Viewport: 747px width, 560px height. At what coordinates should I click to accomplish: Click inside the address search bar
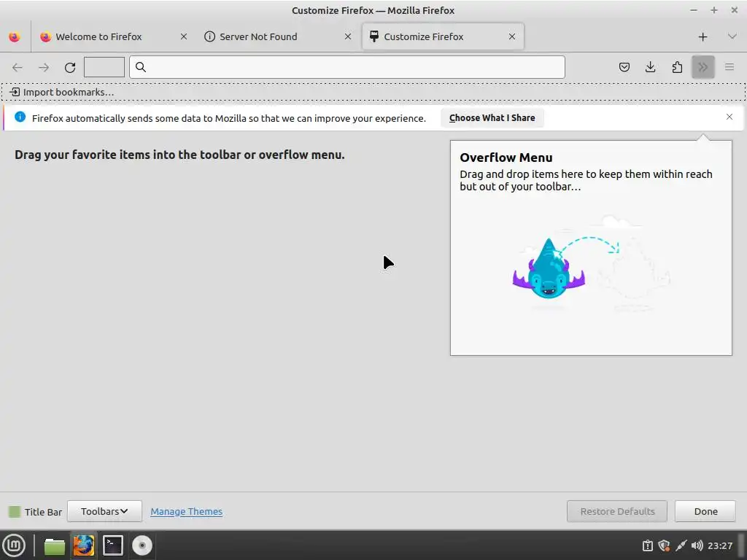[347, 67]
